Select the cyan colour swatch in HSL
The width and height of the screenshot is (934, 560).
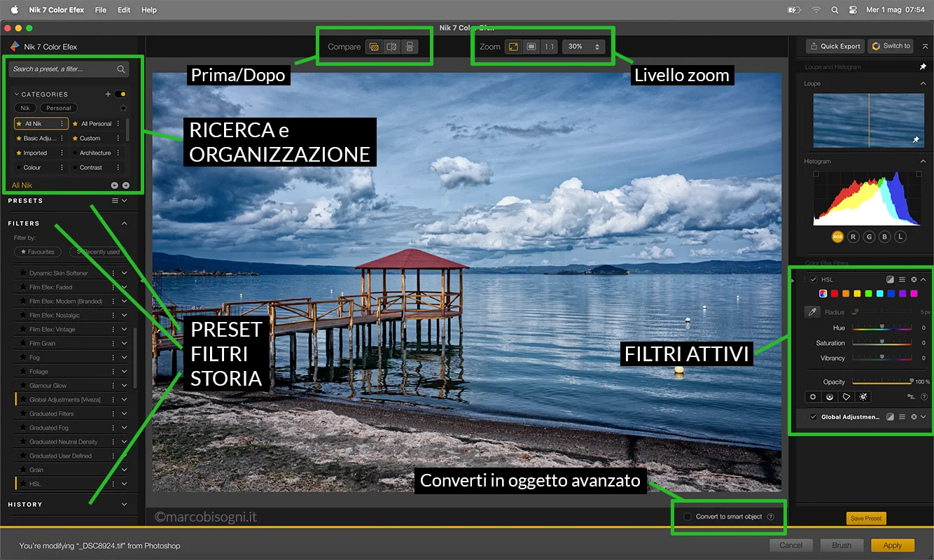click(x=880, y=293)
